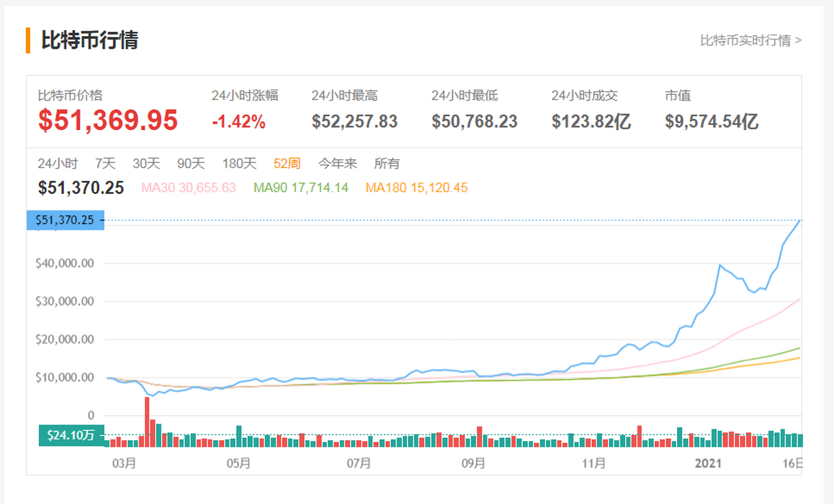
Task: Toggle the MA30 moving average line
Action: click(x=188, y=188)
